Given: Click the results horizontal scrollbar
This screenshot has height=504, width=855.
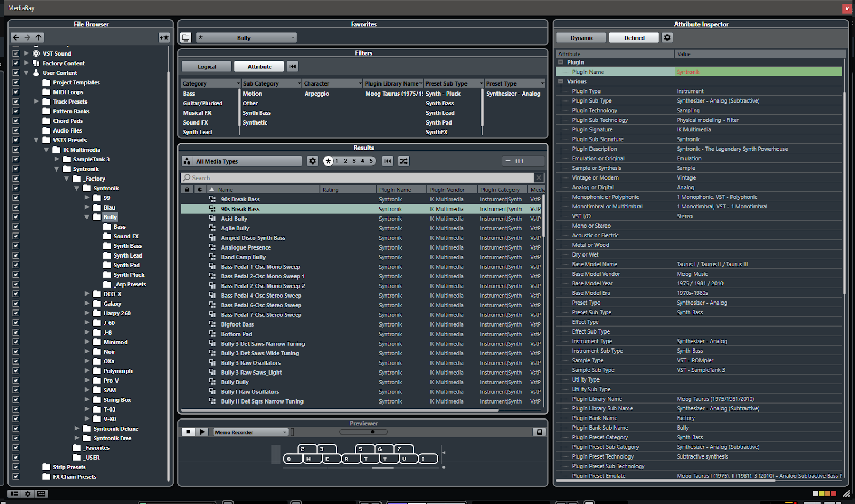Looking at the screenshot, I should (339, 410).
